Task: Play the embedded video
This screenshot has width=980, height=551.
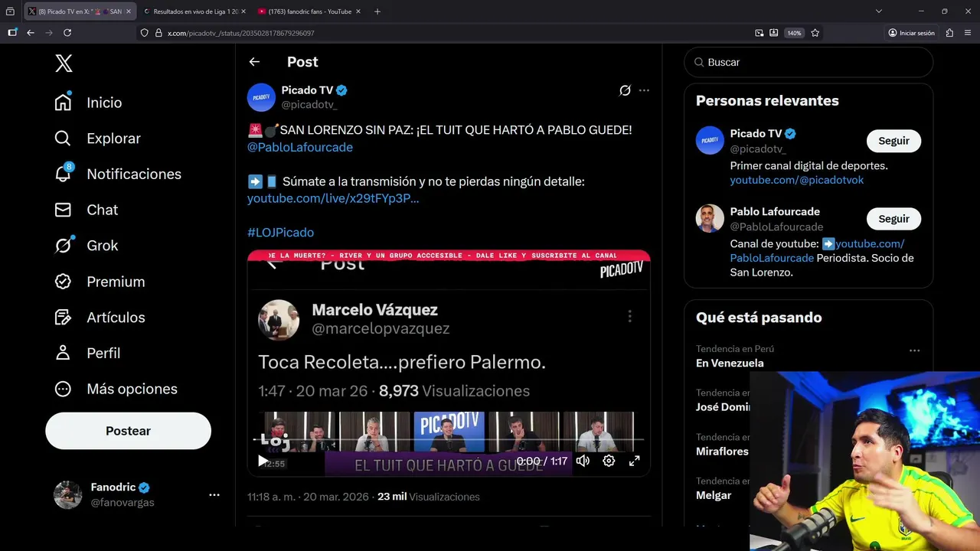Action: point(263,461)
